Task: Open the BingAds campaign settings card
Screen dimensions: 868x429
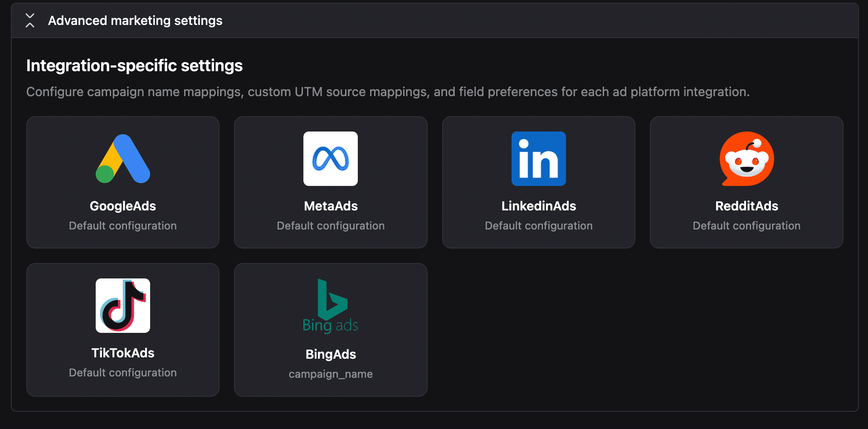Action: 330,330
